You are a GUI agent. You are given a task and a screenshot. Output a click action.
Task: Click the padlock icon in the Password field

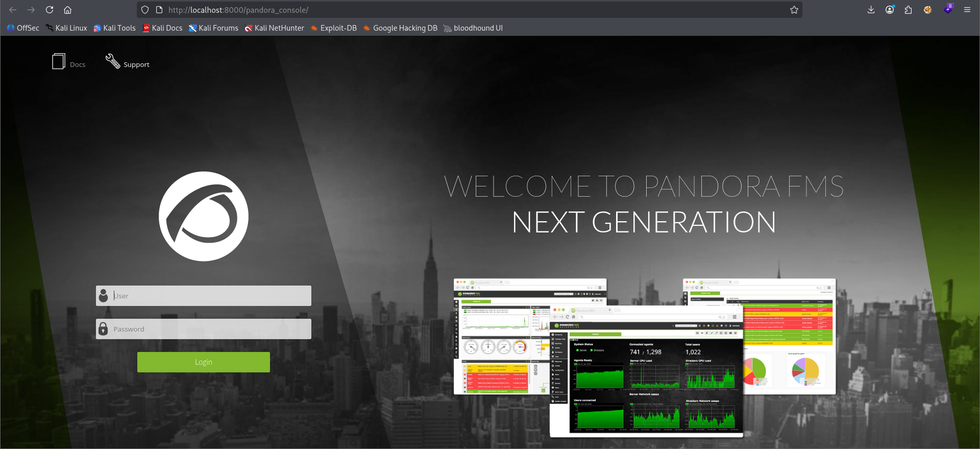tap(103, 329)
